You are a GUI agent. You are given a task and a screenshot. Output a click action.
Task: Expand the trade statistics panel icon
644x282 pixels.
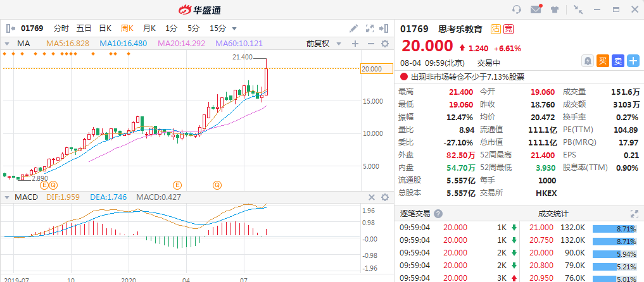click(x=634, y=214)
